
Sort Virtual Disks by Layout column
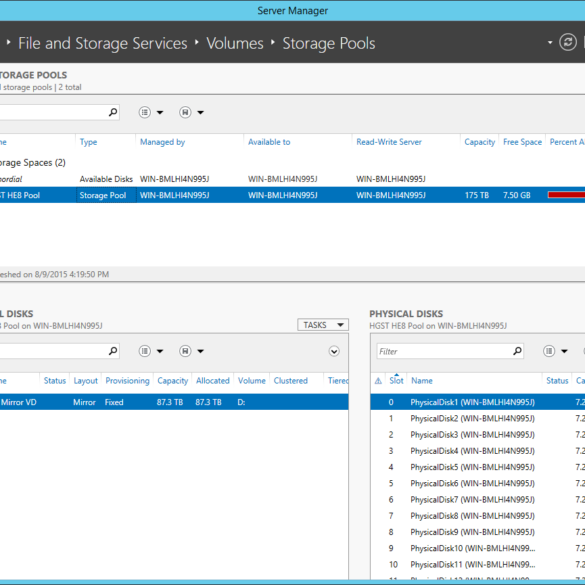tap(85, 381)
